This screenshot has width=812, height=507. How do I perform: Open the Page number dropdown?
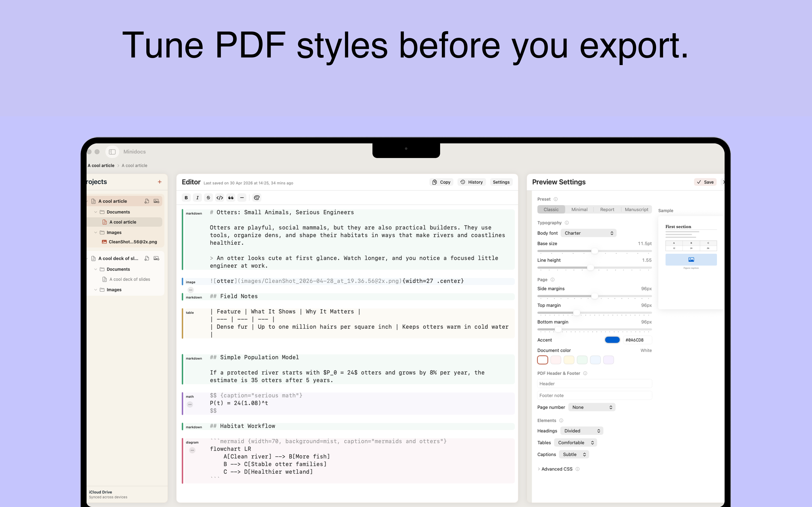(x=592, y=407)
